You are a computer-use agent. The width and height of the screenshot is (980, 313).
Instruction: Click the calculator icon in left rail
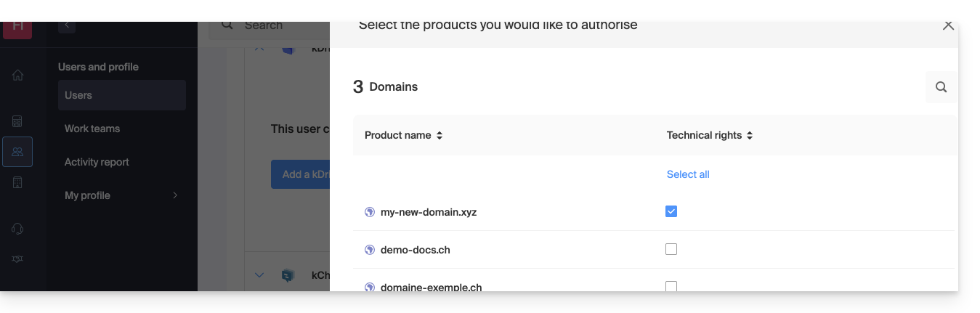[17, 121]
